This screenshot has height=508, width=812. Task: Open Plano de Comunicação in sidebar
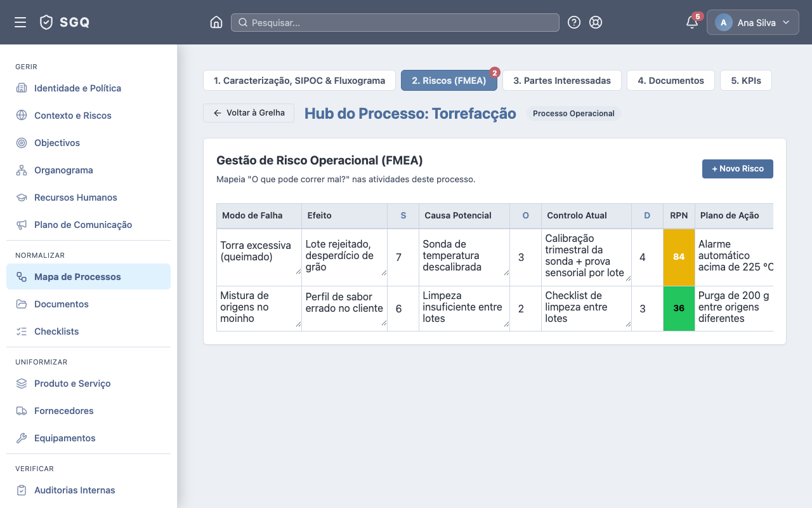click(88, 225)
